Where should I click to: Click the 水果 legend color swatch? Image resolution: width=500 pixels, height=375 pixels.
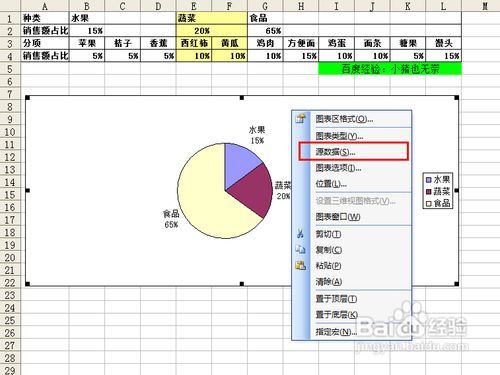[x=429, y=180]
